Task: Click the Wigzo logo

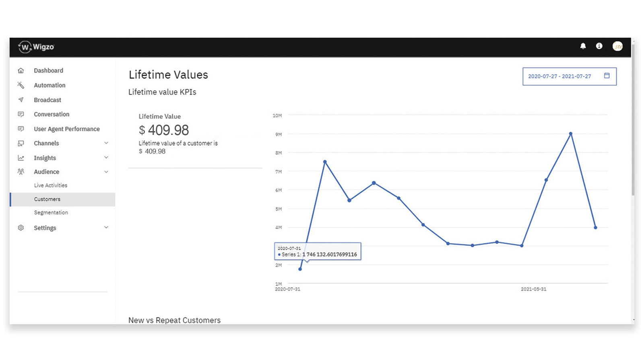Action: tap(35, 46)
